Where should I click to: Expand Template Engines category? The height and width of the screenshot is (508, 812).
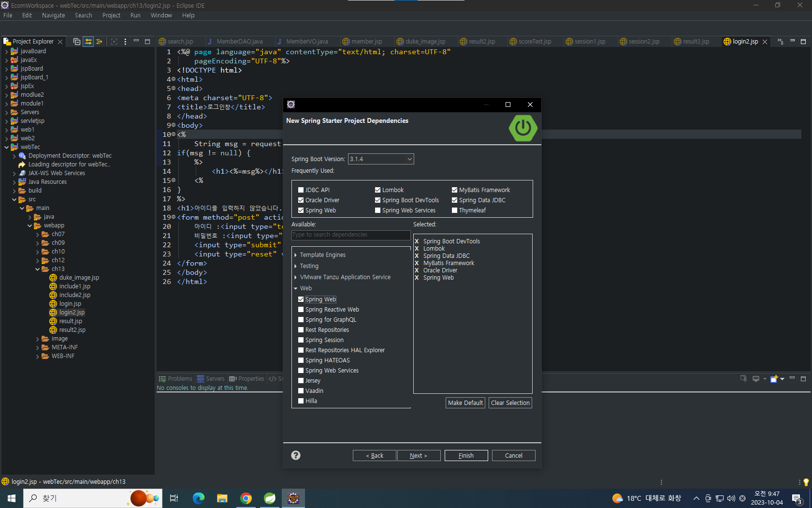pos(295,255)
